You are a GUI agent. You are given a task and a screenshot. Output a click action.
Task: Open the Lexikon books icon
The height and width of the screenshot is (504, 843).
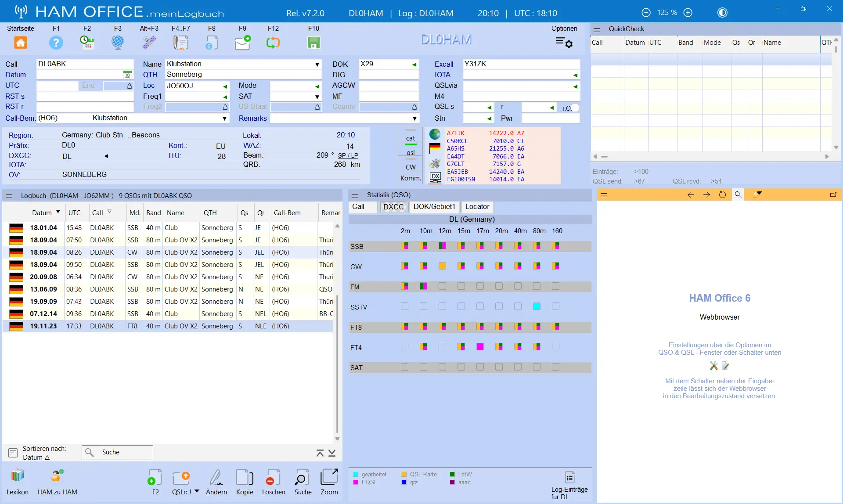coord(18,475)
